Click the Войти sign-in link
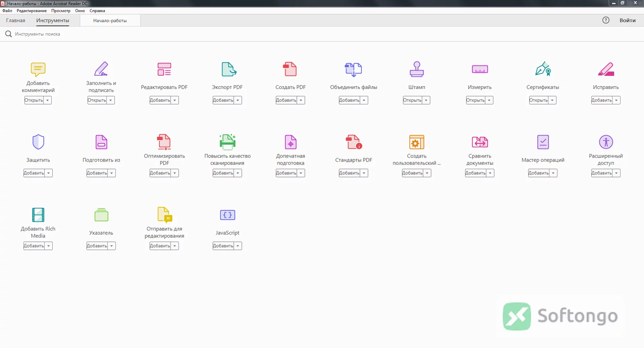 coord(628,20)
